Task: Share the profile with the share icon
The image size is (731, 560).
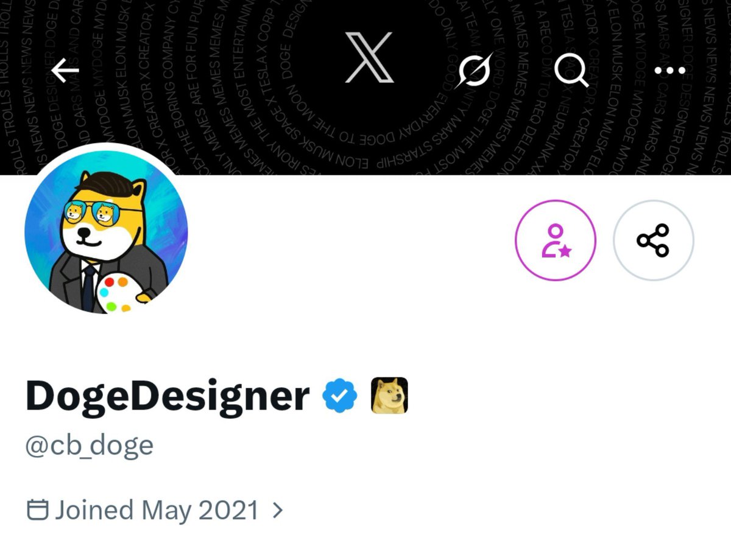Action: coord(653,240)
